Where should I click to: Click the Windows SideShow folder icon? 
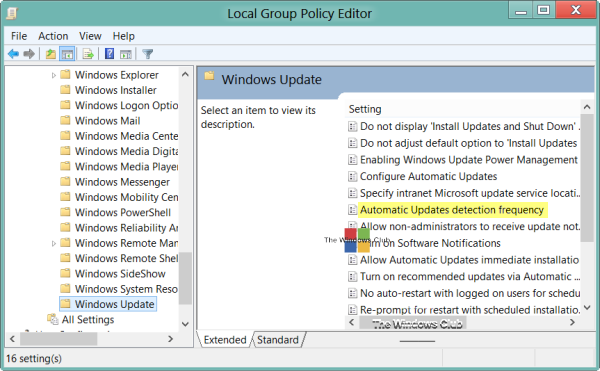click(65, 273)
